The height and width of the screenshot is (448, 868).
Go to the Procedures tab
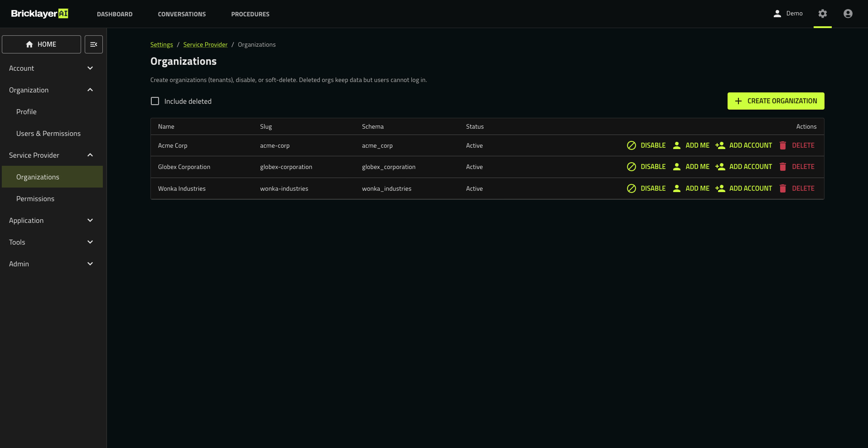point(250,14)
